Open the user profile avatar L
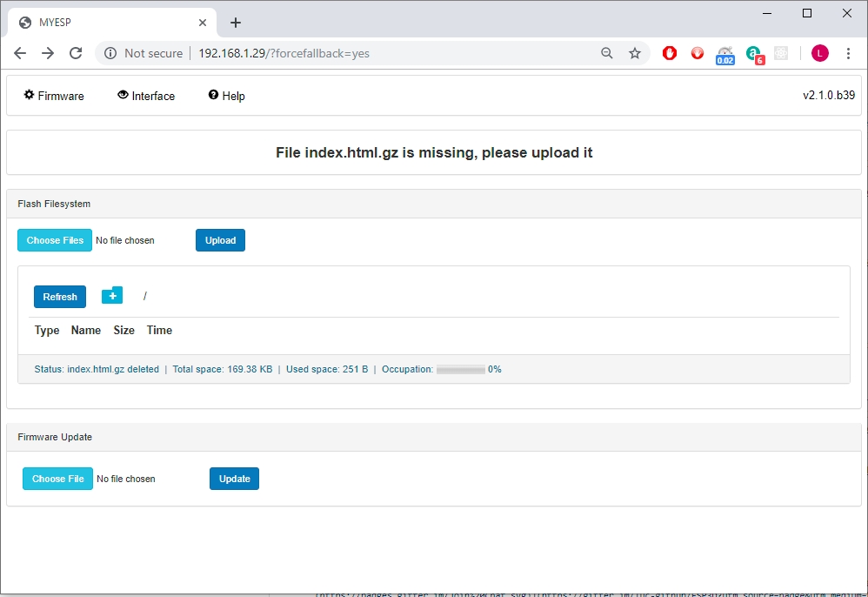Image resolution: width=868 pixels, height=597 pixels. tap(819, 53)
